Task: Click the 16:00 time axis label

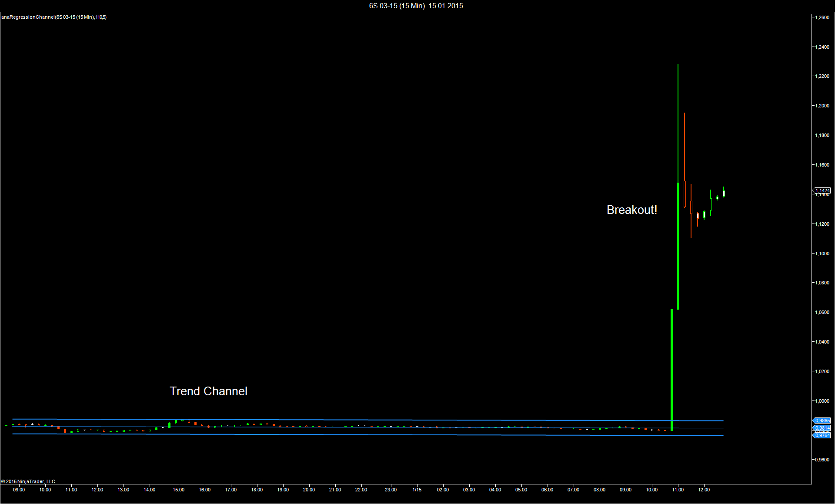Action: click(205, 490)
